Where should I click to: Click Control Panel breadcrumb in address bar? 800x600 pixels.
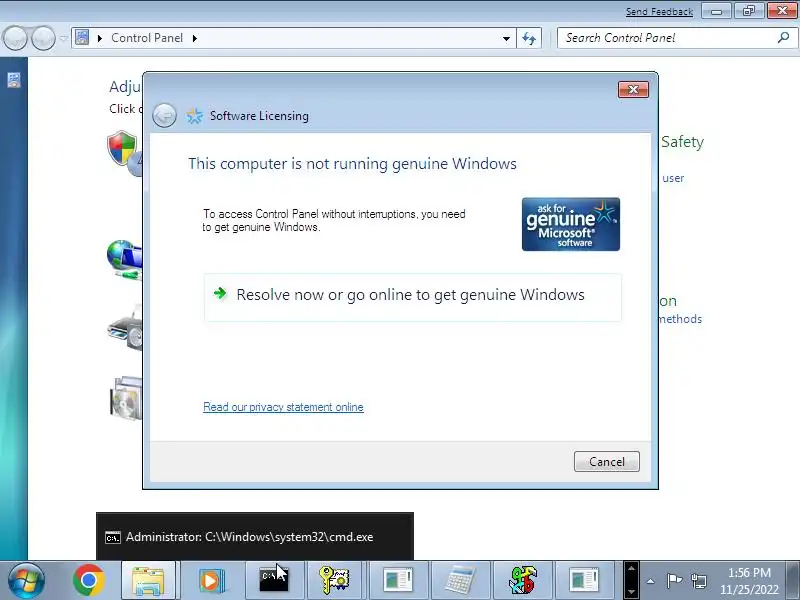click(x=147, y=38)
